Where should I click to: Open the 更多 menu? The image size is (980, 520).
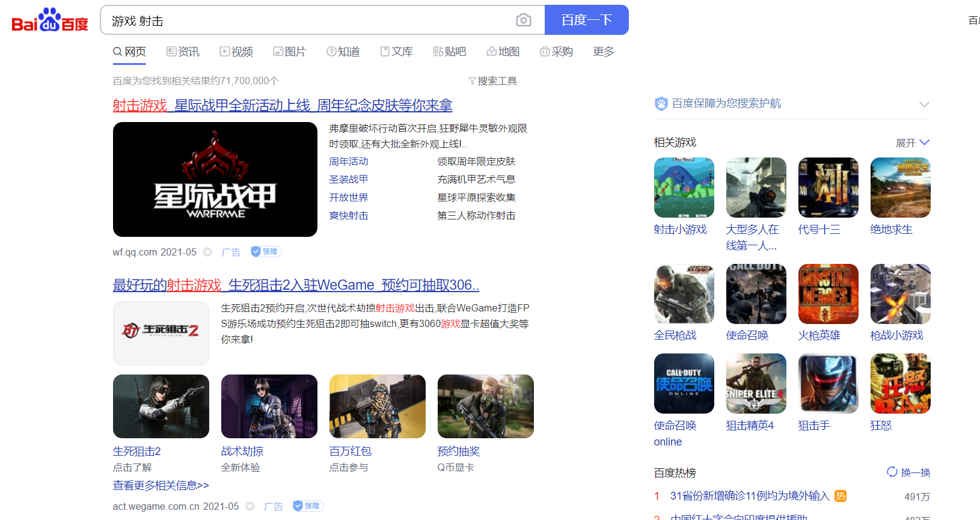pyautogui.click(x=604, y=52)
